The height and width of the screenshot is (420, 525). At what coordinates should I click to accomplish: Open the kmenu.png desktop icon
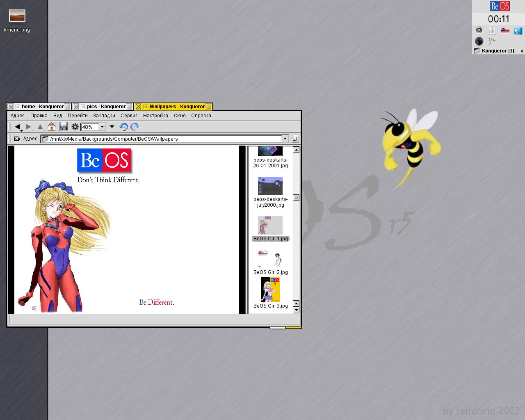pyautogui.click(x=17, y=21)
